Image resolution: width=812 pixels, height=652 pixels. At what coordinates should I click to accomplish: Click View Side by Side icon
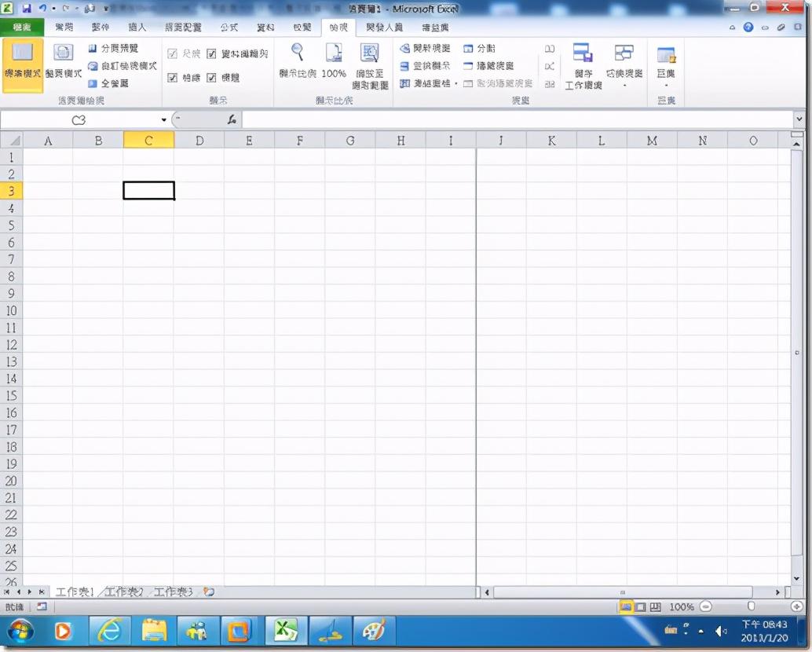550,49
